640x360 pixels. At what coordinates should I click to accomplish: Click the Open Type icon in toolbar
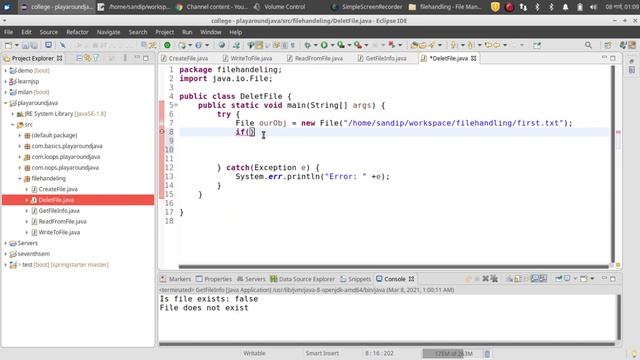pos(414,45)
